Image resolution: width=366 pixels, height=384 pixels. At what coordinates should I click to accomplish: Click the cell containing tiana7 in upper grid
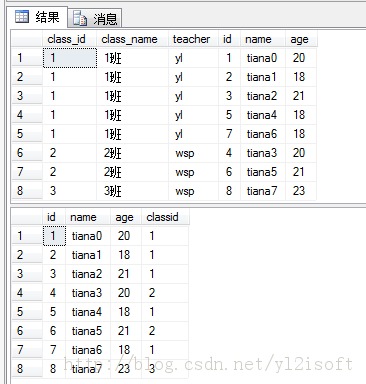pyautogui.click(x=263, y=191)
